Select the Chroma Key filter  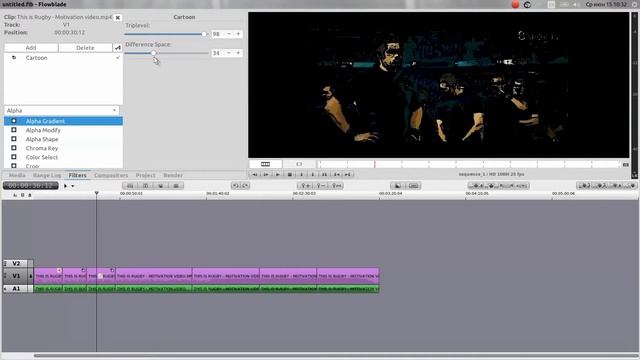[63, 148]
